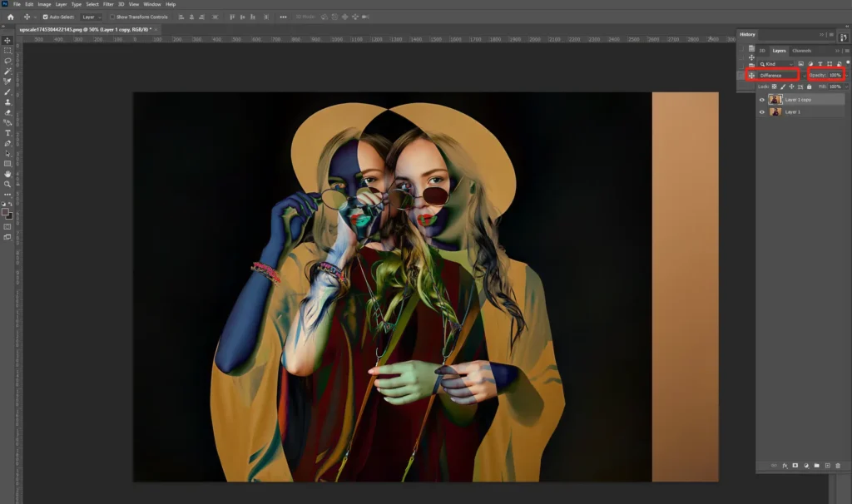Select the Path Selection arrow tool

[x=7, y=154]
